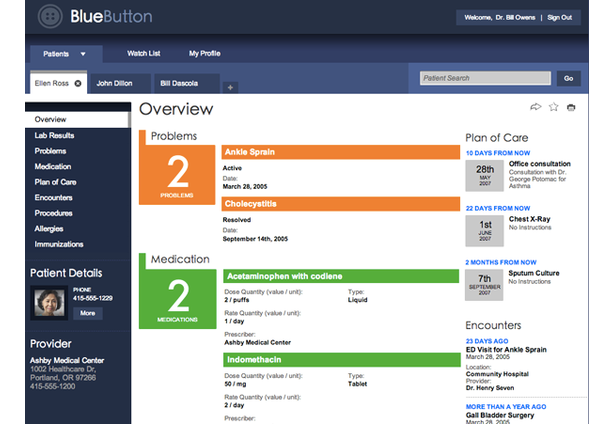Click the Encounters section heading
Viewport: 615px width, 424px height.
(493, 325)
